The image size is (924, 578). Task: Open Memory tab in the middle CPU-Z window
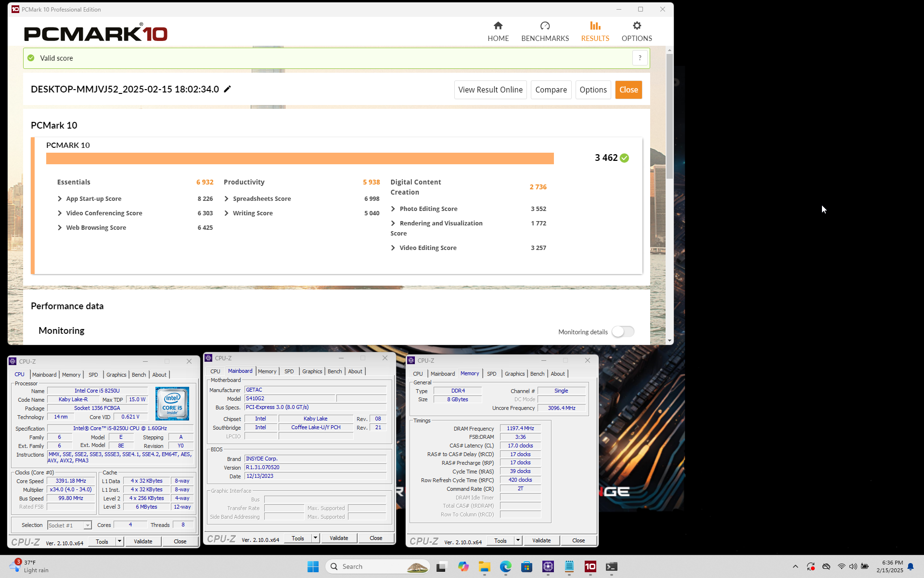pyautogui.click(x=267, y=371)
